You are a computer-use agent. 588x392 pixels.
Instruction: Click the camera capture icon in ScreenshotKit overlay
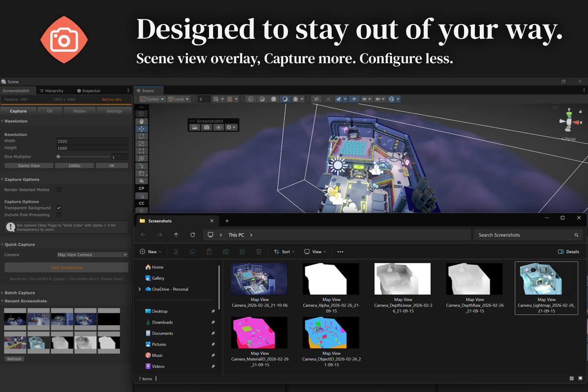207,127
